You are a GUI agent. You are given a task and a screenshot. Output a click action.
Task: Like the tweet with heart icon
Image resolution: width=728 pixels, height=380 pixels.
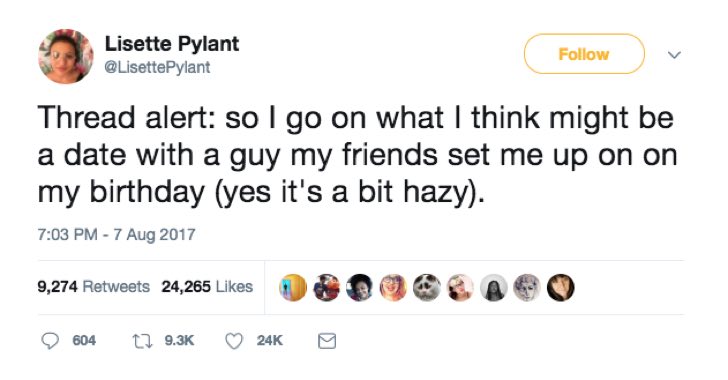coord(234,341)
